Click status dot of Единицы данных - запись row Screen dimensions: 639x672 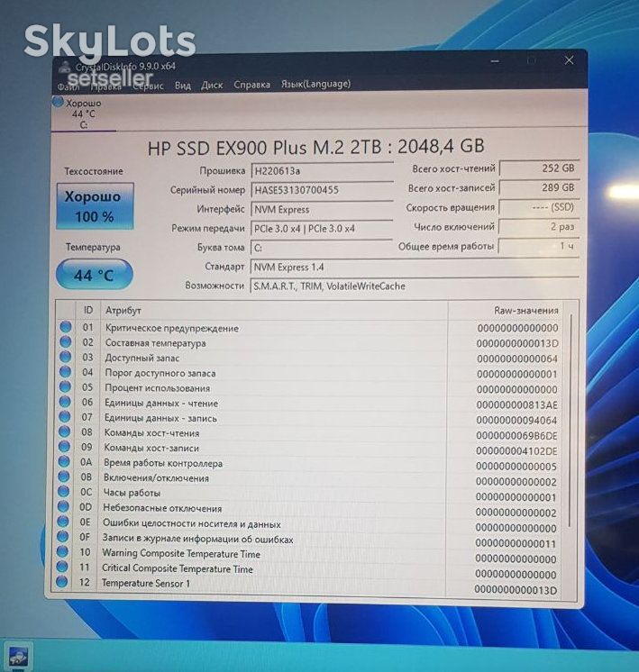pos(65,416)
